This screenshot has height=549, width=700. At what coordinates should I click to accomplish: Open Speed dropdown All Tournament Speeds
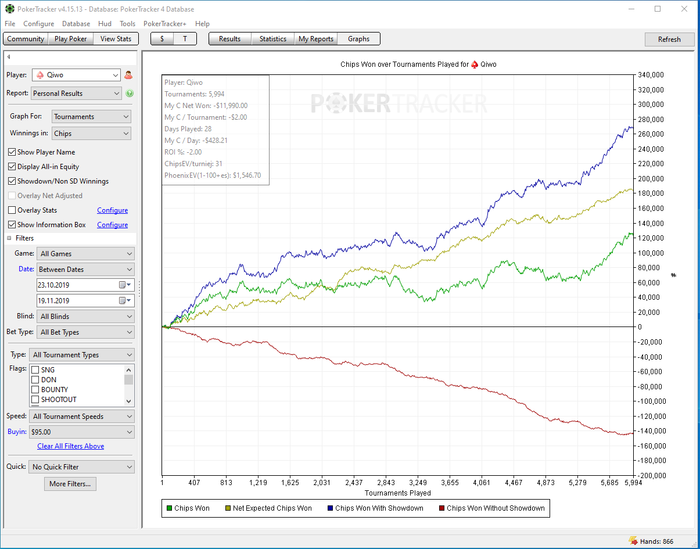(82, 416)
